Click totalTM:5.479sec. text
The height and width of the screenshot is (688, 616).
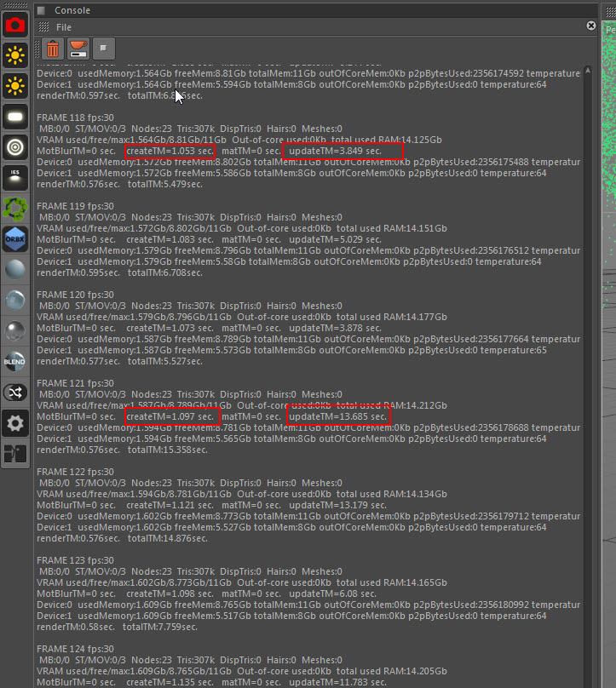click(165, 184)
